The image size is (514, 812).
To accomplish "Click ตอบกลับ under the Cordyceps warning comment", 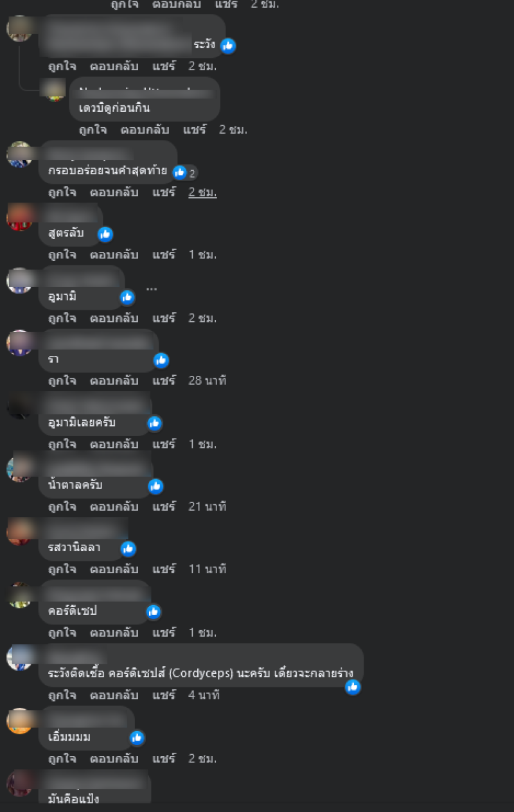I will pos(114,695).
